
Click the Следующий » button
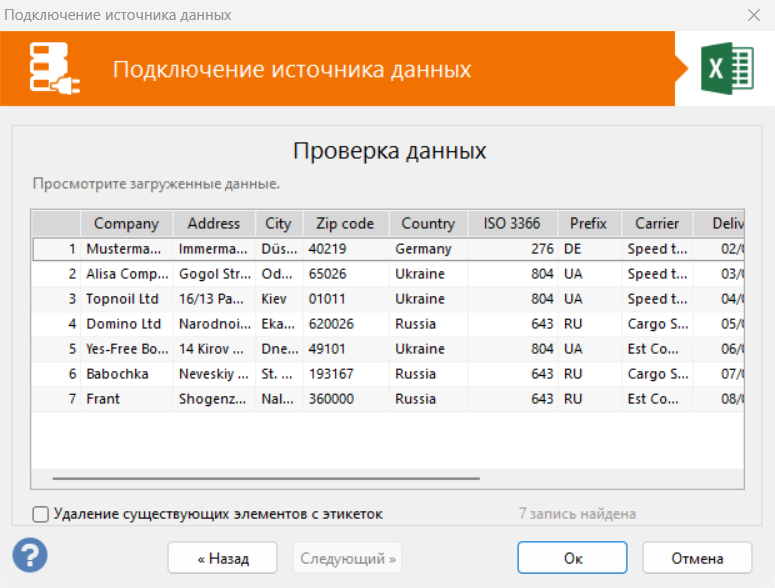(347, 558)
